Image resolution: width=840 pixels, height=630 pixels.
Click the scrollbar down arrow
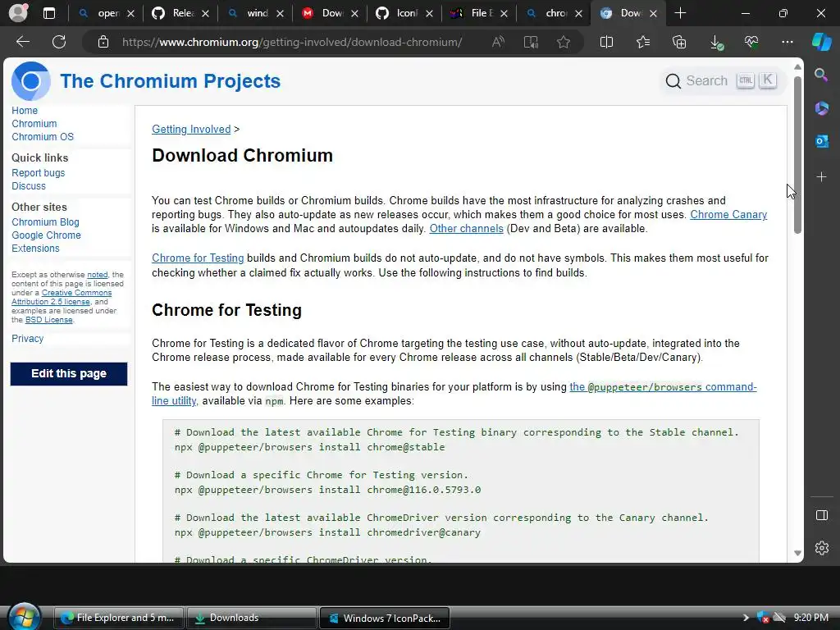click(797, 554)
